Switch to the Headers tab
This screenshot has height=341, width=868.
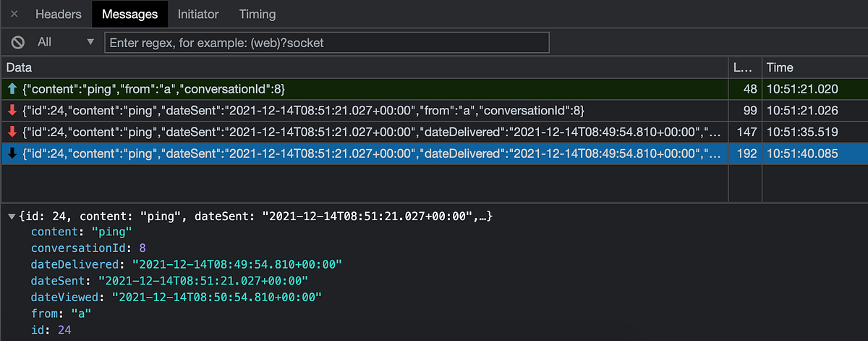pyautogui.click(x=59, y=14)
